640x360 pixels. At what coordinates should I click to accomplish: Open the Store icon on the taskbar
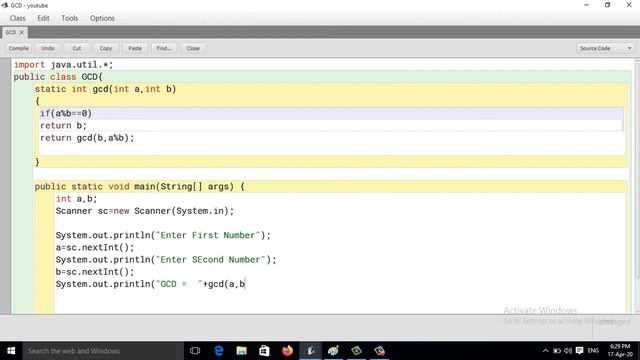[264, 351]
